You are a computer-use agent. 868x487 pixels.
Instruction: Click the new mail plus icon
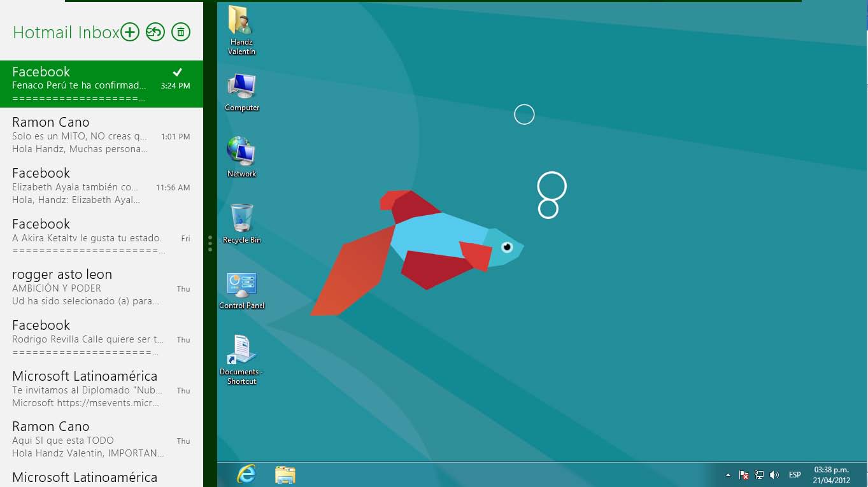130,32
